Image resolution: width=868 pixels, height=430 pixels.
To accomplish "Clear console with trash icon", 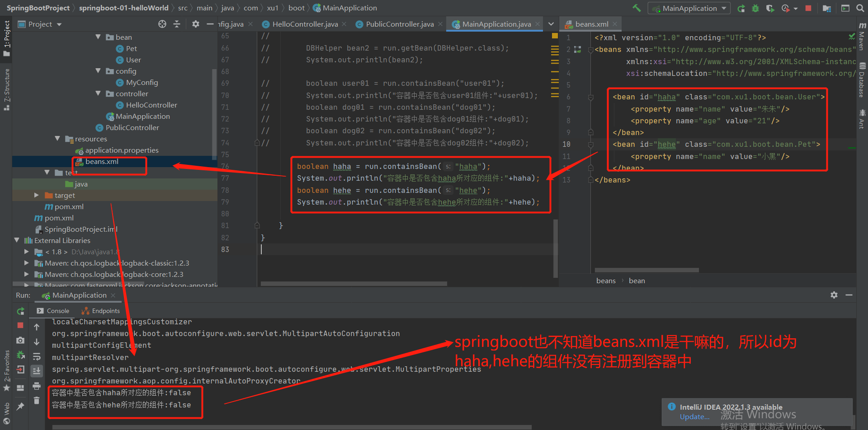I will [x=37, y=400].
